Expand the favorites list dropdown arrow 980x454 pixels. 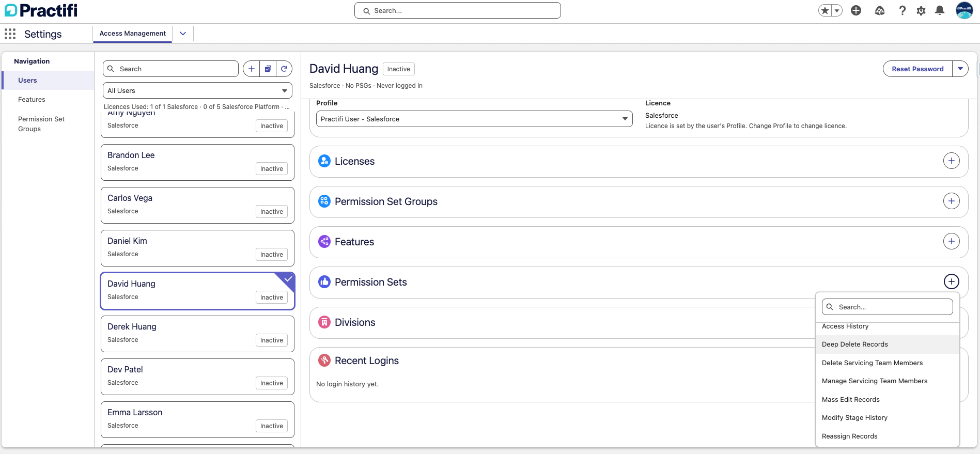(x=837, y=10)
